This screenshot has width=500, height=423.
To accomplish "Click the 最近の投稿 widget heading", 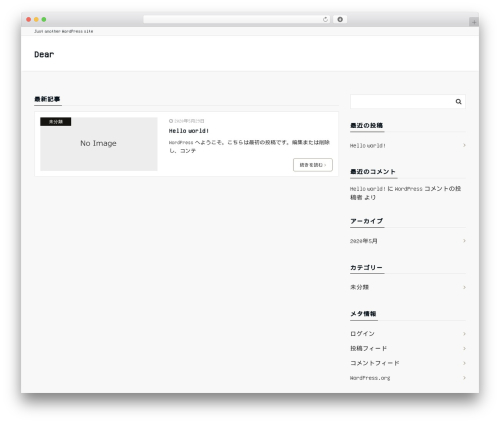I will pyautogui.click(x=366, y=125).
